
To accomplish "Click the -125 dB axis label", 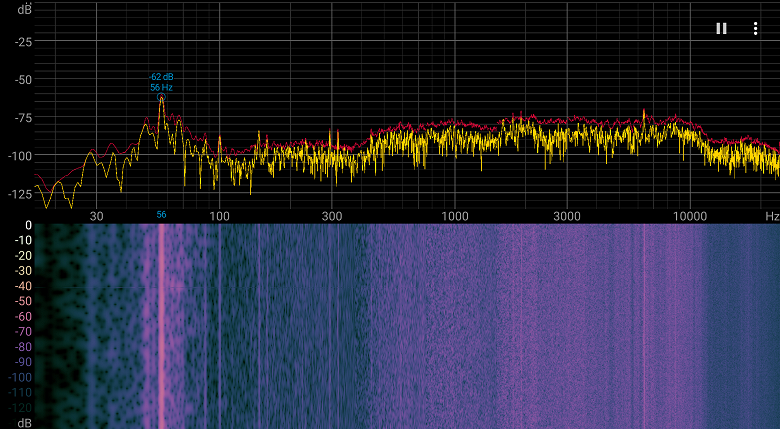I will (20, 194).
